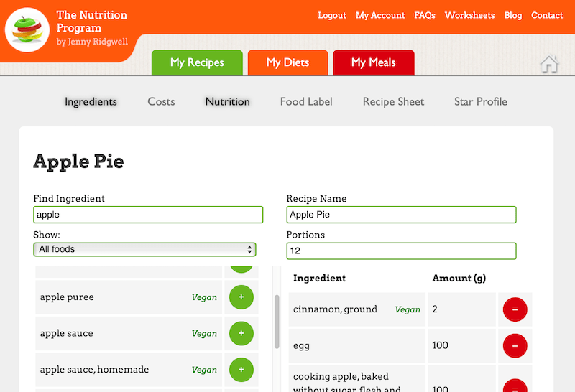Switch to the Recipe Sheet section
This screenshot has height=392, width=575.
(393, 101)
